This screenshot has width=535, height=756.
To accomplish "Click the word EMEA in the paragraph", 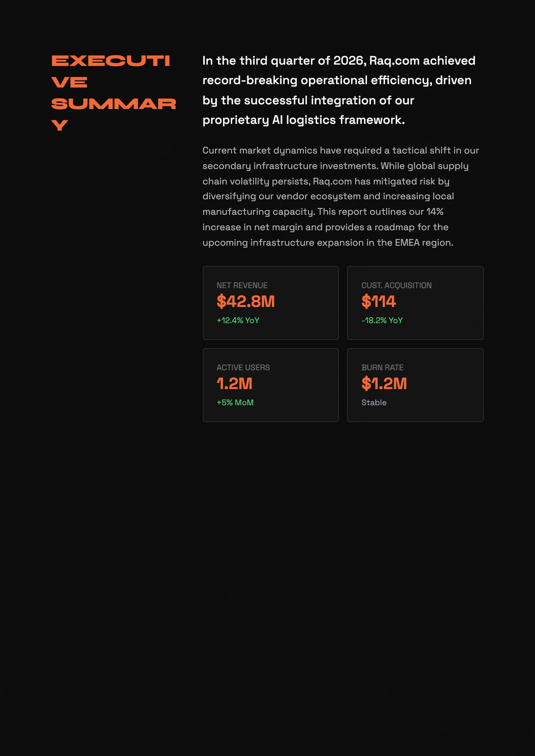I will [407, 243].
